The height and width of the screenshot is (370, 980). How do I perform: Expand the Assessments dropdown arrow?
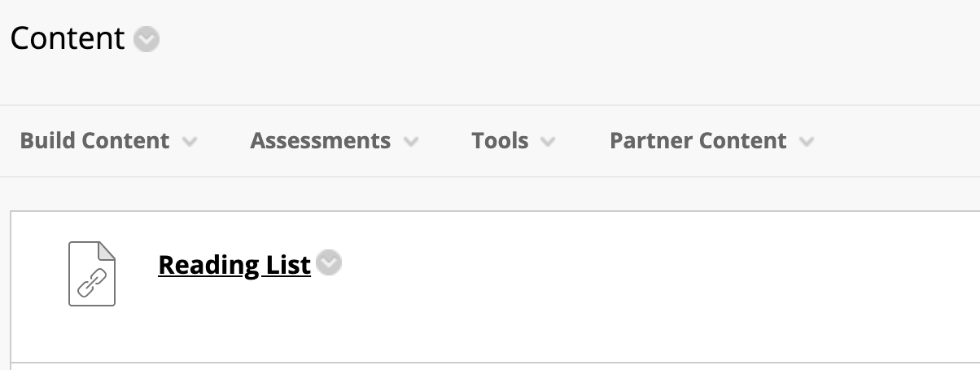pyautogui.click(x=411, y=142)
